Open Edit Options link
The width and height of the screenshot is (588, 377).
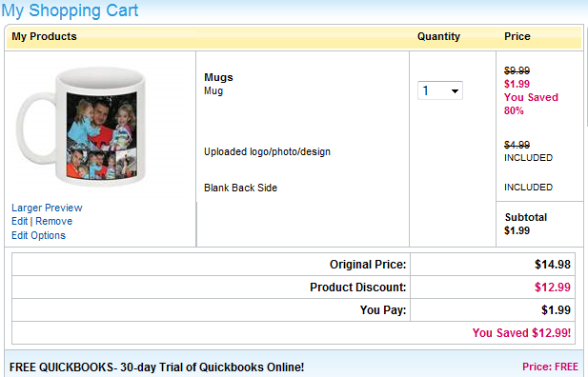tap(39, 235)
